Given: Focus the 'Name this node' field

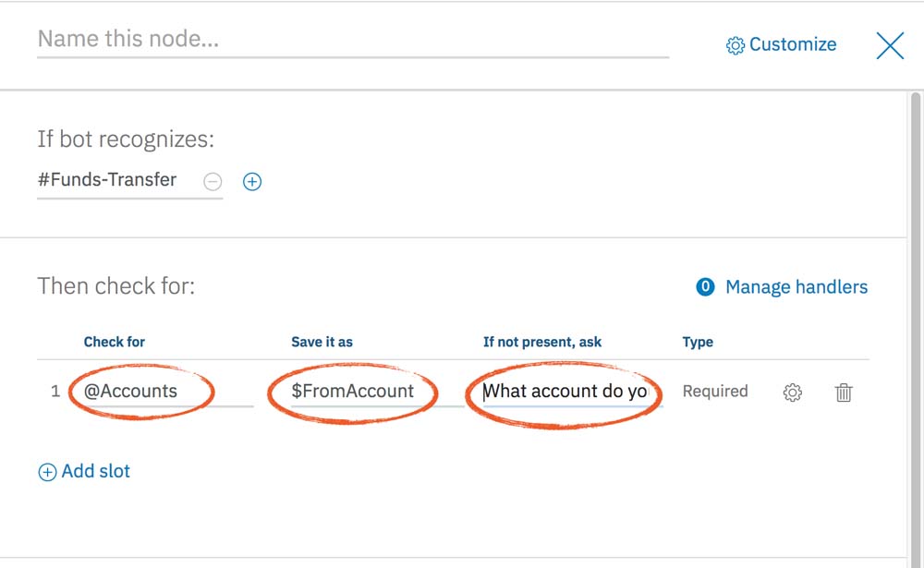Looking at the screenshot, I should 351,40.
